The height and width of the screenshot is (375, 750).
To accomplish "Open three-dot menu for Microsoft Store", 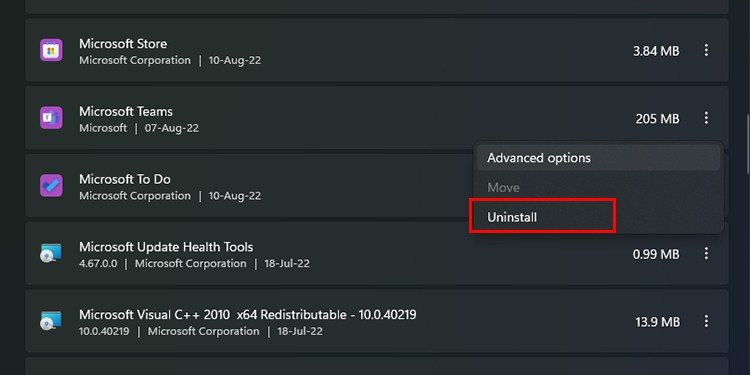I will [706, 50].
